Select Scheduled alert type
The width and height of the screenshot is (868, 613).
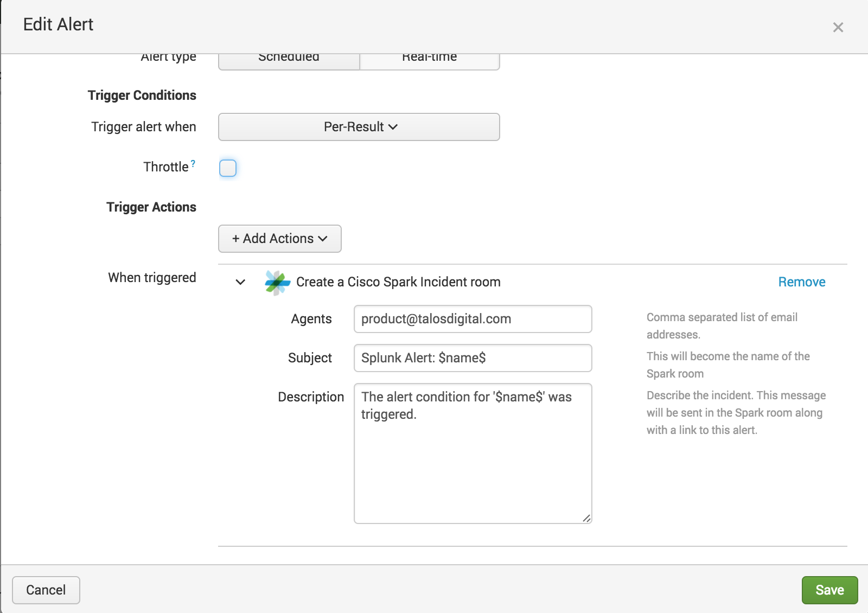tap(289, 60)
